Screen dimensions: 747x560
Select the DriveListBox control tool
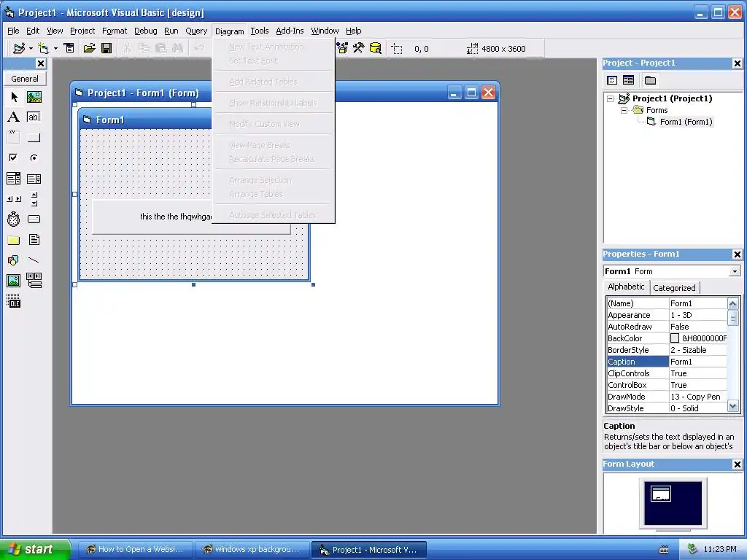34,219
